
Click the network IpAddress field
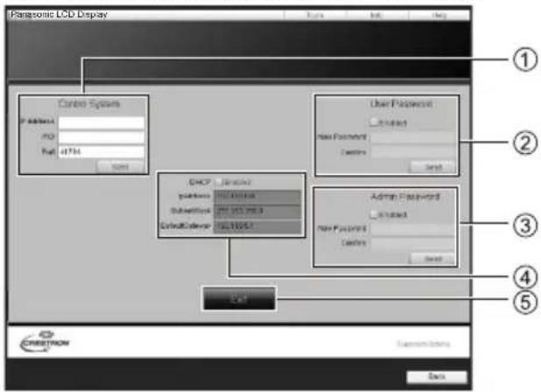(257, 196)
